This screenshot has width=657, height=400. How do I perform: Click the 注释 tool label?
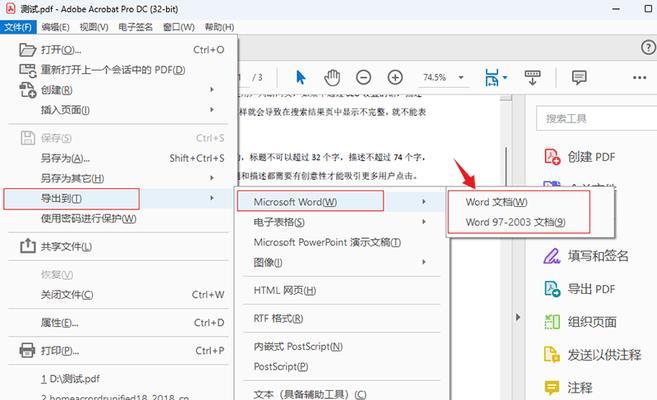coord(580,387)
